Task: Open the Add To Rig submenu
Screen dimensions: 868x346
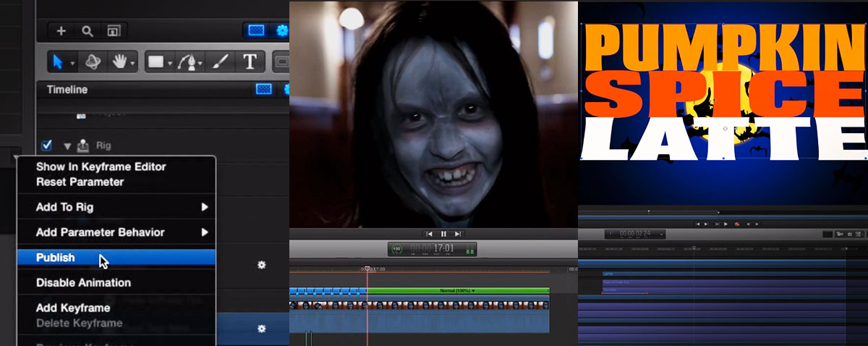Action: pyautogui.click(x=116, y=207)
